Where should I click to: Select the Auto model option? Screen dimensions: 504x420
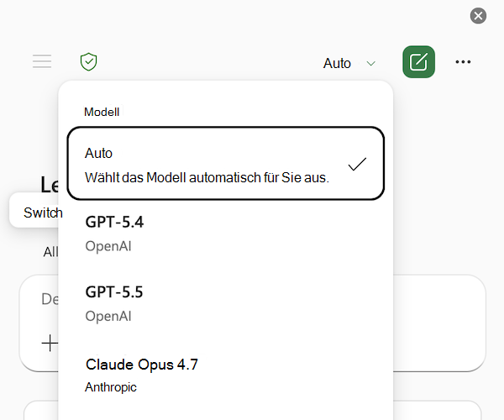[226, 163]
